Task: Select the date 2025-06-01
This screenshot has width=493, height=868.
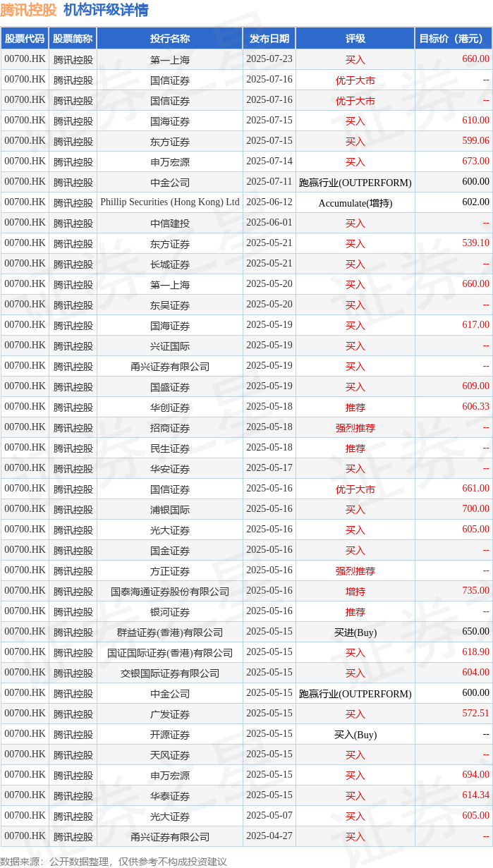Action: coord(269,223)
